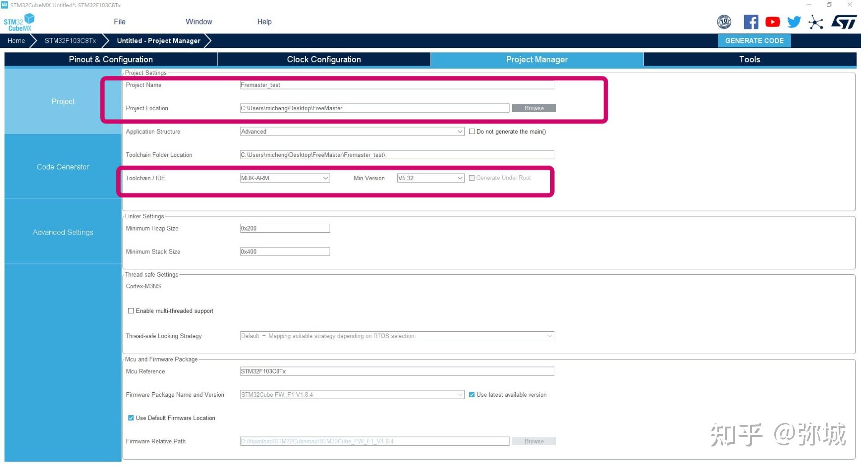This screenshot has height=470, width=868.
Task: Uncheck 'Use latest available version'
Action: [x=472, y=395]
